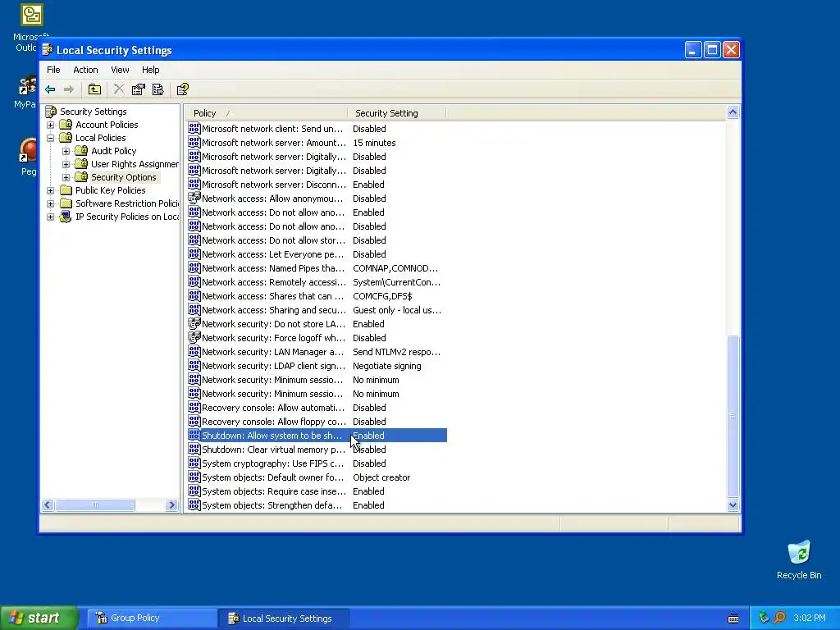Open the View menu
840x630 pixels.
click(x=120, y=70)
